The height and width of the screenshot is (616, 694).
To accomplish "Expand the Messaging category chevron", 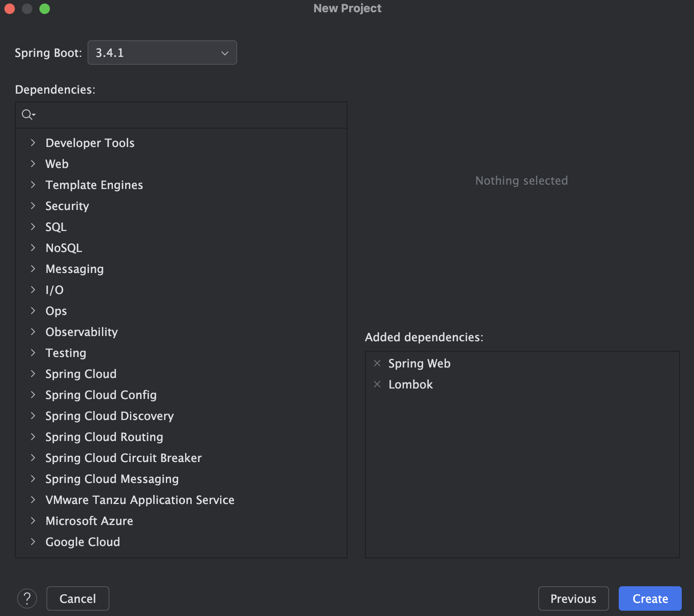I will (x=33, y=269).
